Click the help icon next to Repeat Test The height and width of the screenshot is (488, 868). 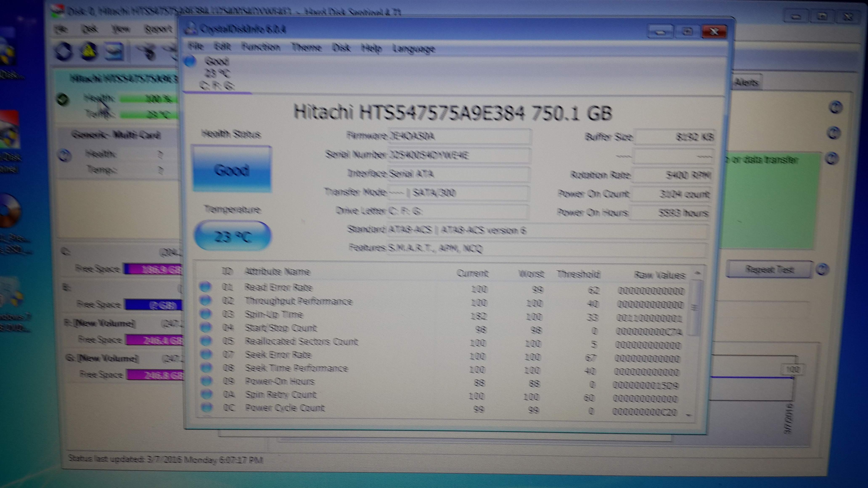pyautogui.click(x=822, y=269)
